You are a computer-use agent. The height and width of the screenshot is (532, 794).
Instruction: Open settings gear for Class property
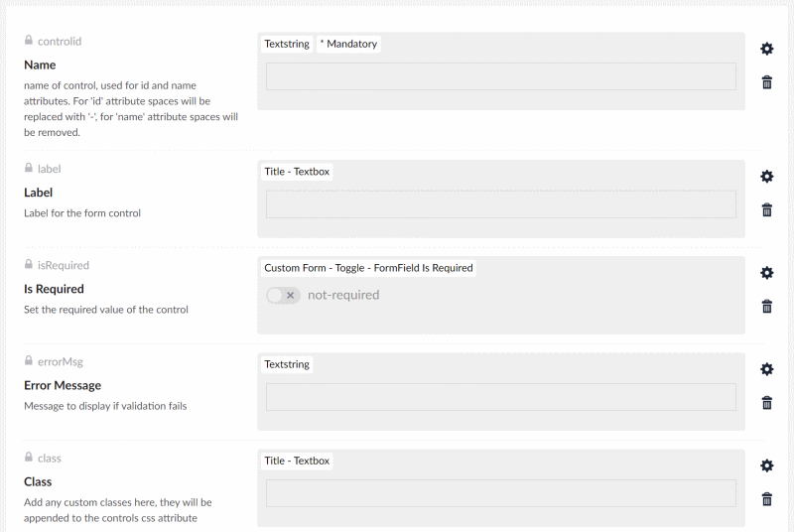tap(766, 465)
